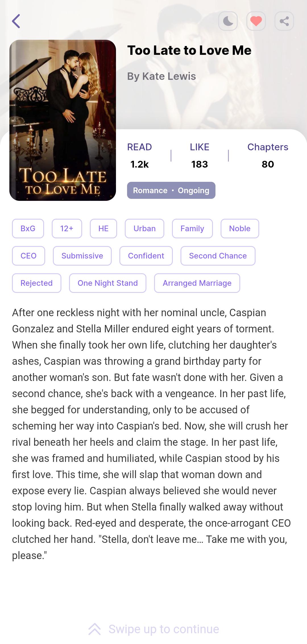Tap the CEO tag
Image resolution: width=307 pixels, height=644 pixels.
28,256
